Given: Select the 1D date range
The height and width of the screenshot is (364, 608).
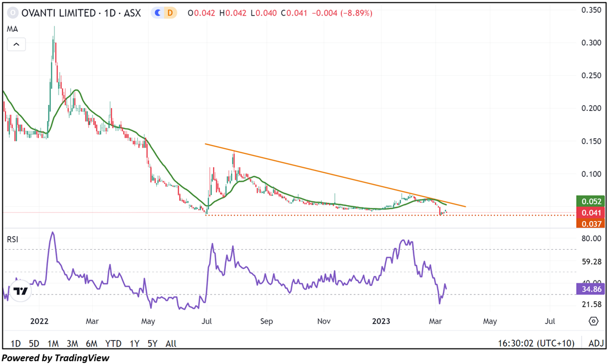Looking at the screenshot, I should pos(16,343).
